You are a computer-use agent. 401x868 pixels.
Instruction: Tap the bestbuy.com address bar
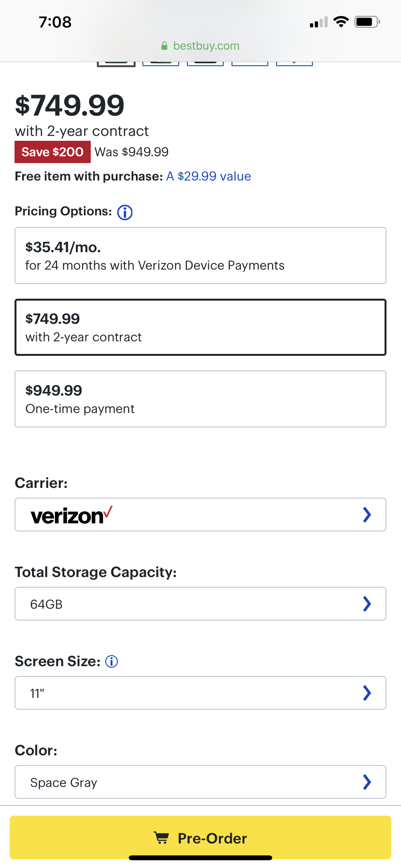pyautogui.click(x=200, y=46)
